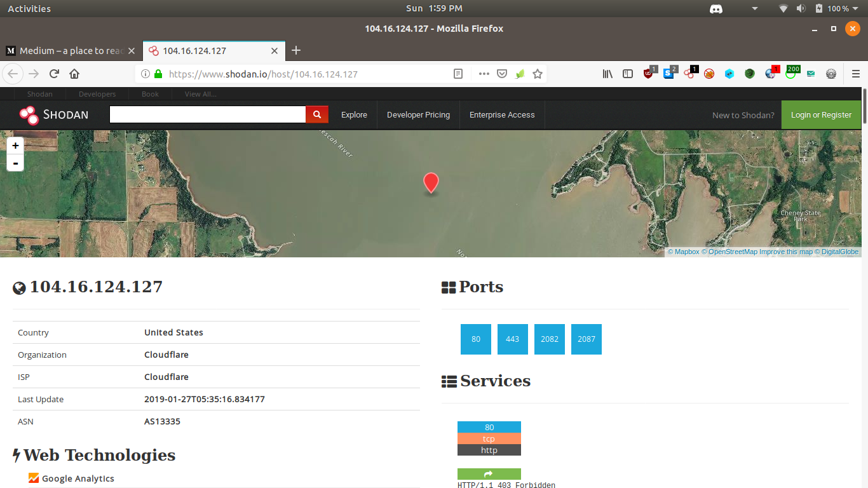Screen dimensions: 868x488
Task: Show the browser sidebars
Action: pyautogui.click(x=628, y=74)
